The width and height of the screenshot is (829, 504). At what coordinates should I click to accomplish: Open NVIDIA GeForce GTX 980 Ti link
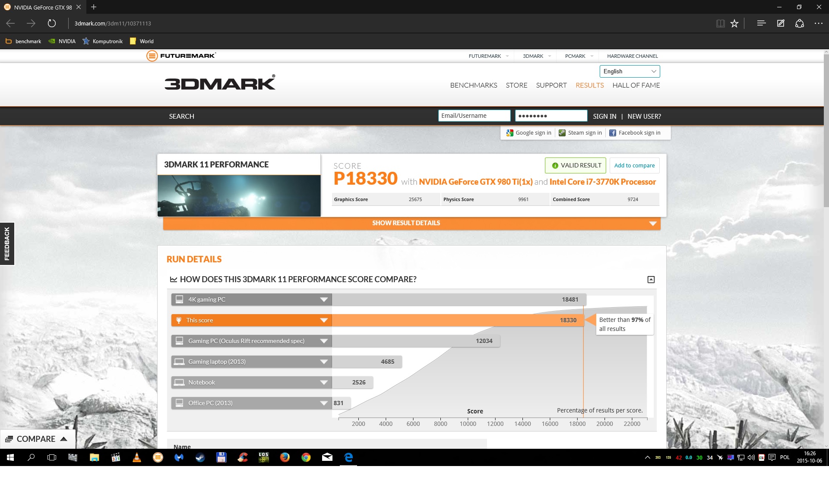[x=475, y=182]
